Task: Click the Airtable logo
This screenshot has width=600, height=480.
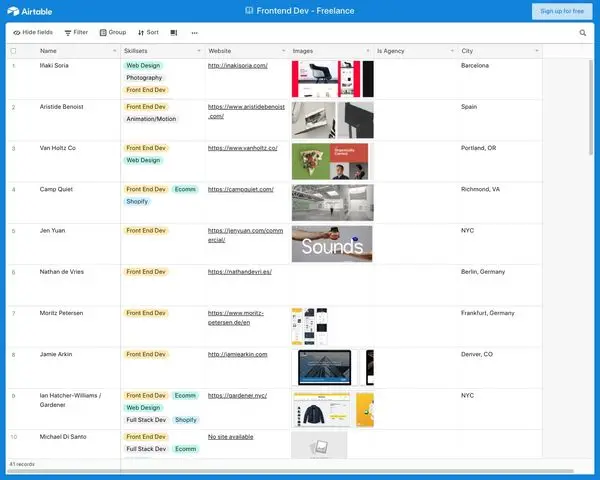Action: (29, 11)
